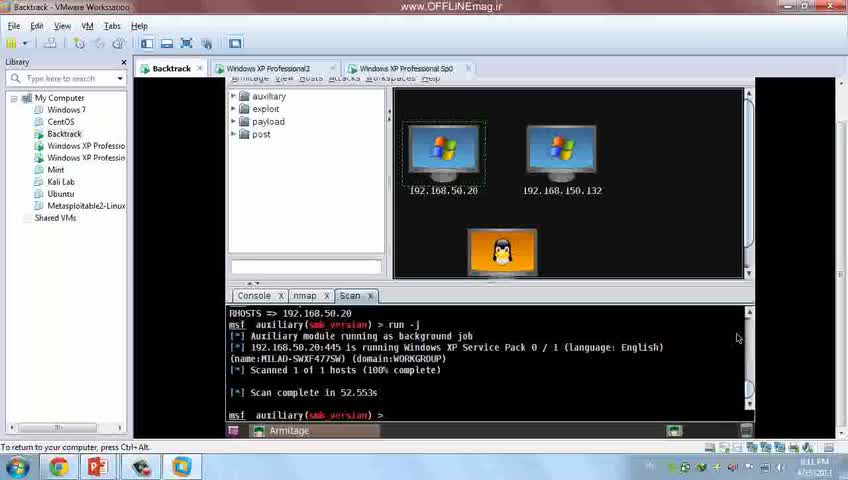Screen dimensions: 848x480
Task: Open the Windows Start button
Action: (x=17, y=467)
